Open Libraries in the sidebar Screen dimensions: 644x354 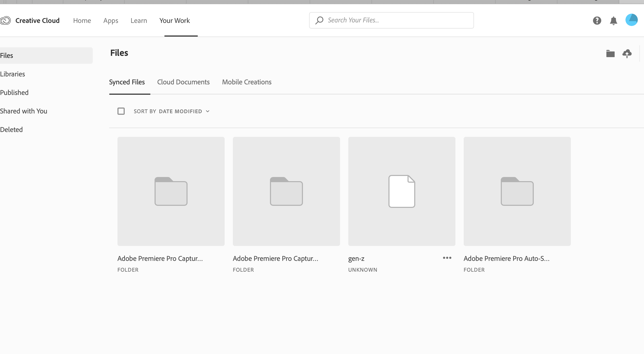pos(13,74)
